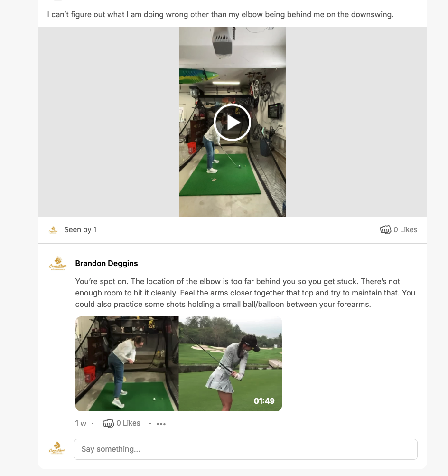Focus the Say something comment field
The width and height of the screenshot is (448, 476).
tap(245, 449)
